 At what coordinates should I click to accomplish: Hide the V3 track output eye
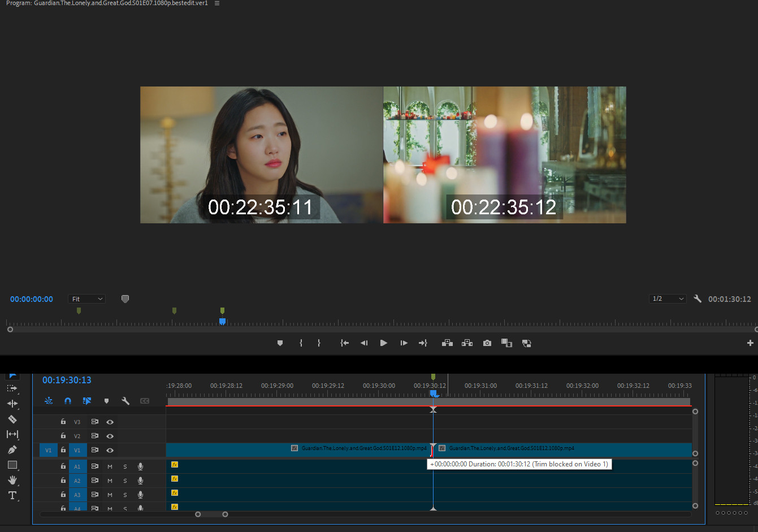(x=110, y=422)
